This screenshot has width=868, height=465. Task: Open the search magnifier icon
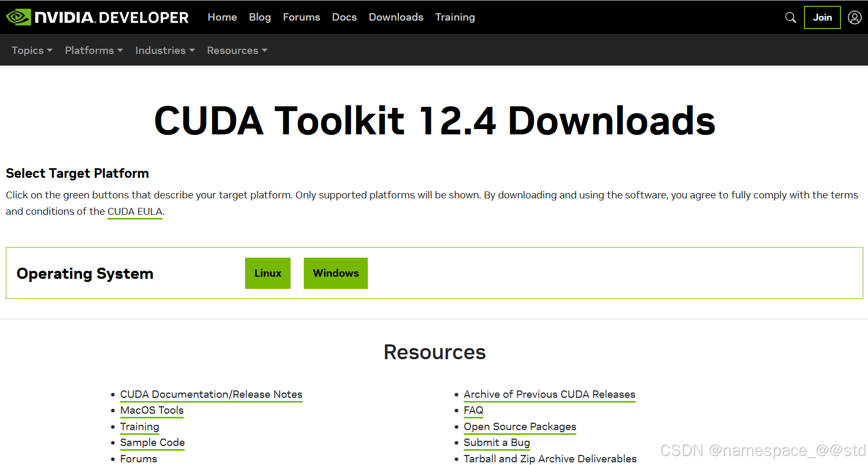[791, 17]
